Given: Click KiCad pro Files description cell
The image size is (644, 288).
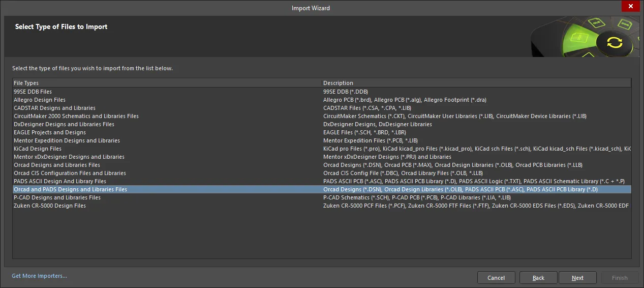Looking at the screenshot, I should pos(477,149).
